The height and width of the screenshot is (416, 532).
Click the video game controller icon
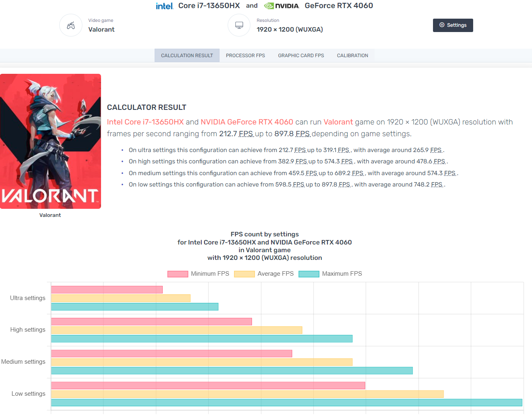[x=71, y=25]
